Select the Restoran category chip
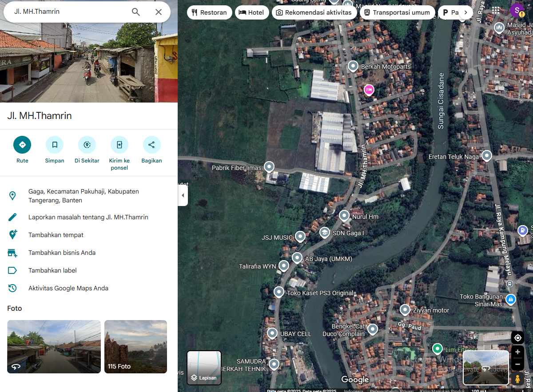This screenshot has width=533, height=392. 209,12
